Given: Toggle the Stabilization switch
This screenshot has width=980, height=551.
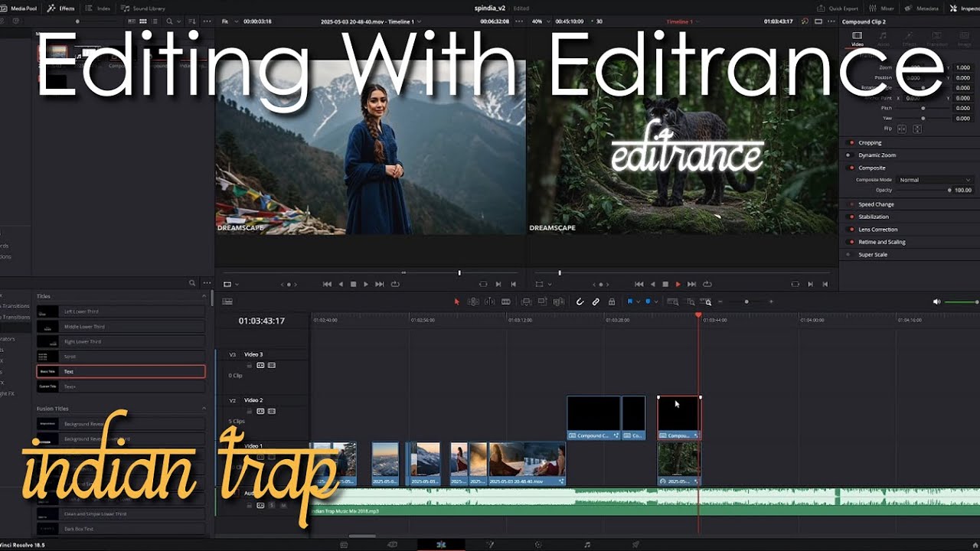Looking at the screenshot, I should 851,217.
